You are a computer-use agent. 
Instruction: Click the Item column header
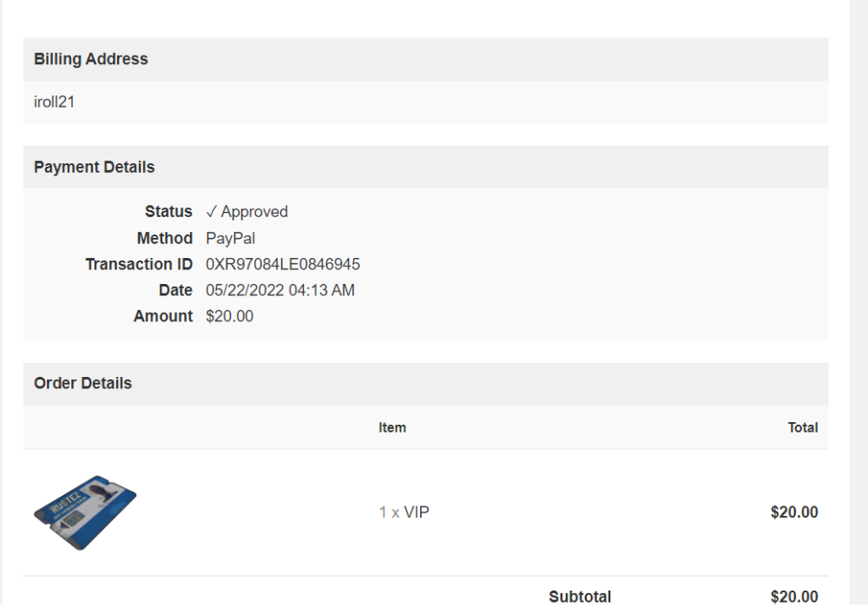392,427
